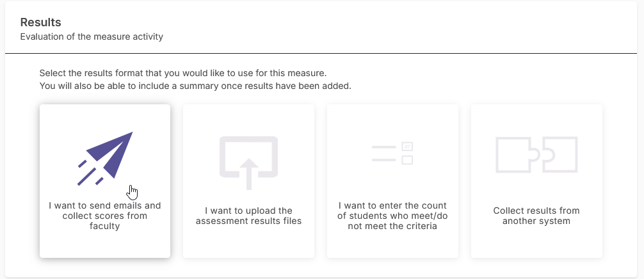This screenshot has height=279, width=644.
Task: Select the left puzzle piece shape
Action: coord(515,155)
